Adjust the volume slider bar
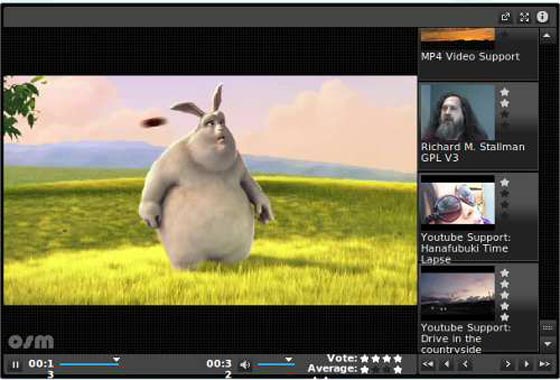Viewport: 560px width, 380px height. pos(276,365)
